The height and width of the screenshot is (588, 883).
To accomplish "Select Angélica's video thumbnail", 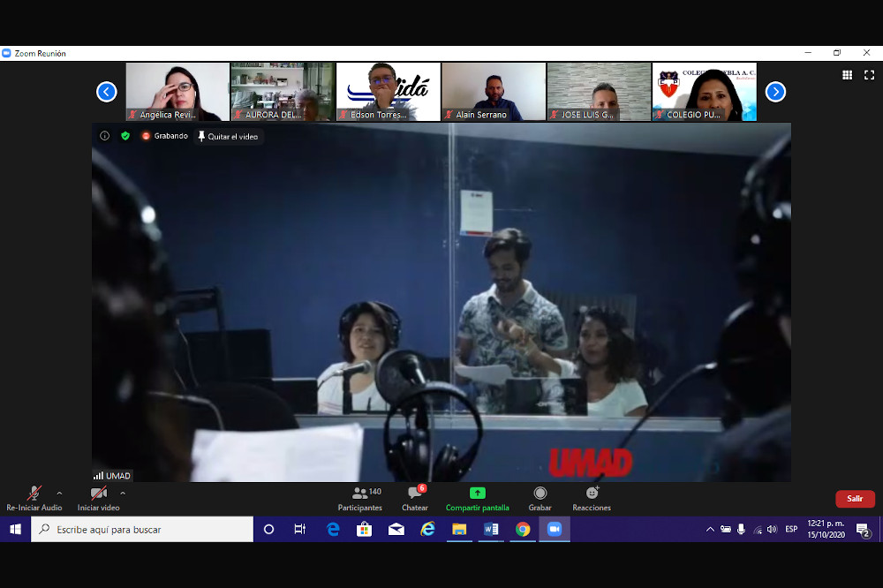I will (x=177, y=91).
